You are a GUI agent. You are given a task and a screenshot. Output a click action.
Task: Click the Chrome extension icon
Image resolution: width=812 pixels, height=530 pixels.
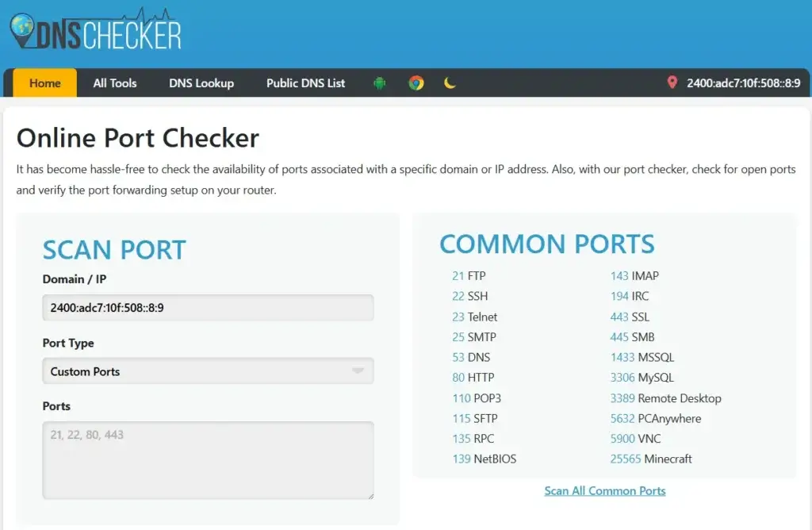click(416, 83)
